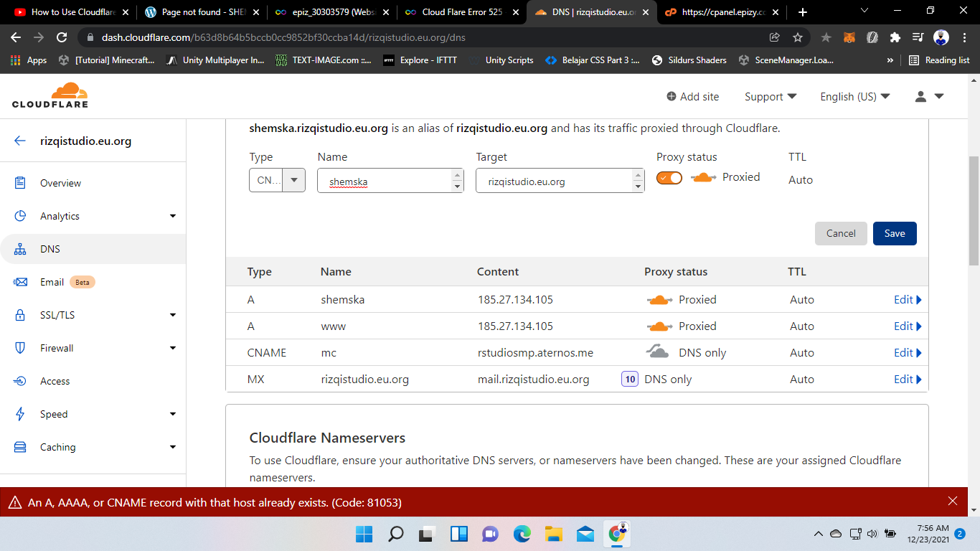Click the Access sidebar icon
The width and height of the screenshot is (980, 551).
(x=20, y=381)
